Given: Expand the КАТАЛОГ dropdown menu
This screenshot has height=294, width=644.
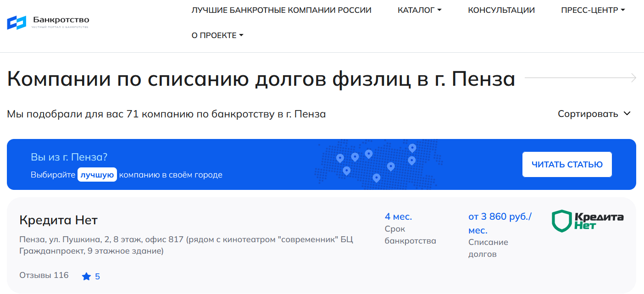Looking at the screenshot, I should pyautogui.click(x=420, y=10).
